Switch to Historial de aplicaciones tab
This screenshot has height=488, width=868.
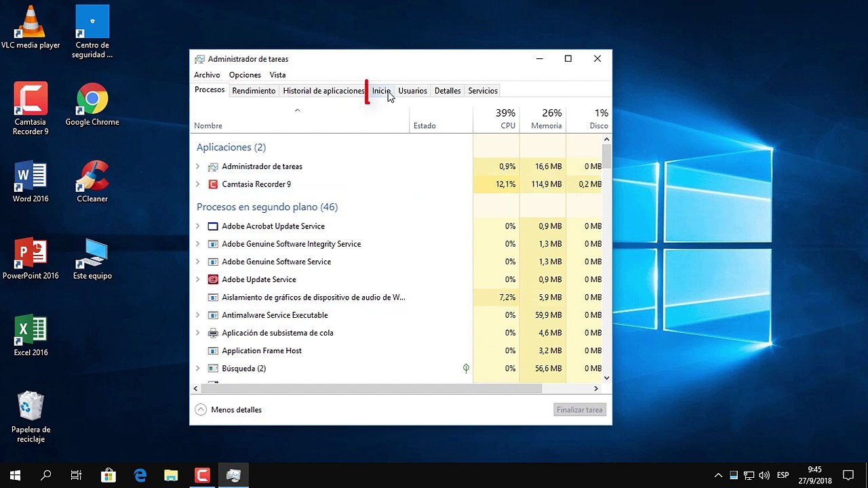point(323,91)
